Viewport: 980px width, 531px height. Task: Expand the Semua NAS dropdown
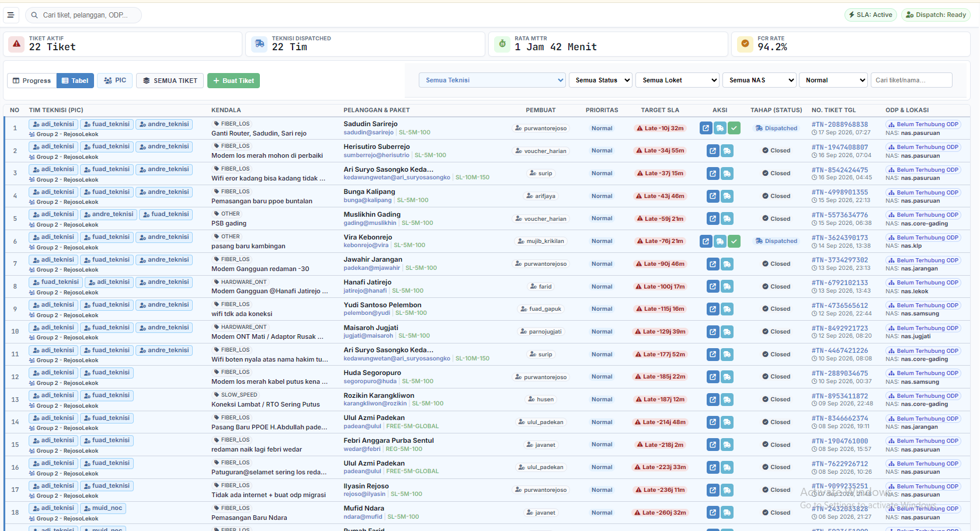click(x=759, y=80)
